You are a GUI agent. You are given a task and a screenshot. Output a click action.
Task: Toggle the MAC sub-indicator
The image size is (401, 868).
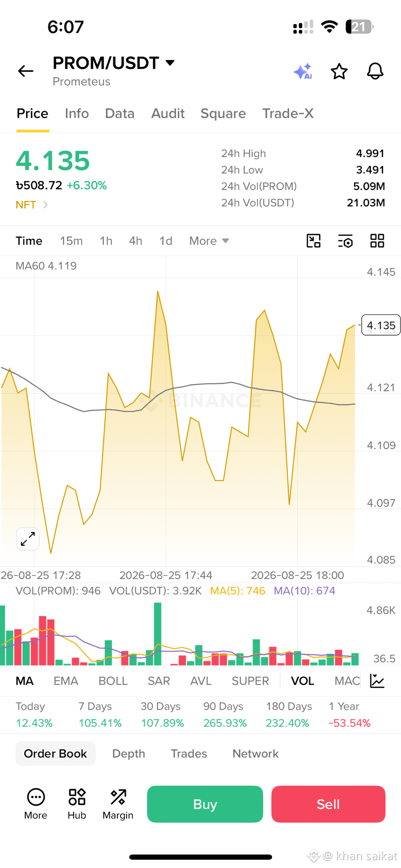(347, 681)
